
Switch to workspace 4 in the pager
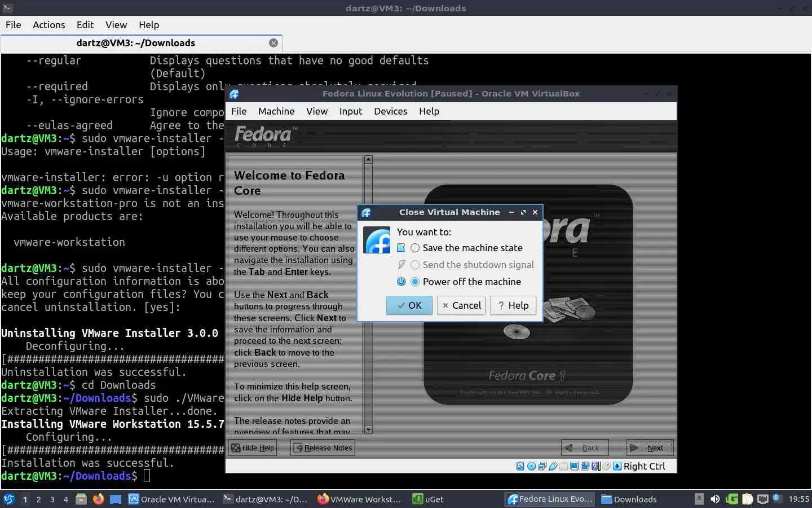(x=66, y=500)
